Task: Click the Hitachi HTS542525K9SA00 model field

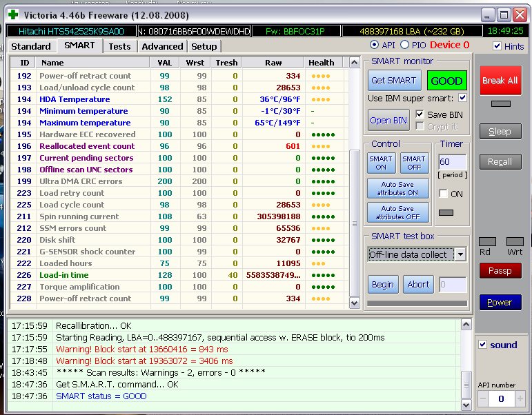Action: 71,31
